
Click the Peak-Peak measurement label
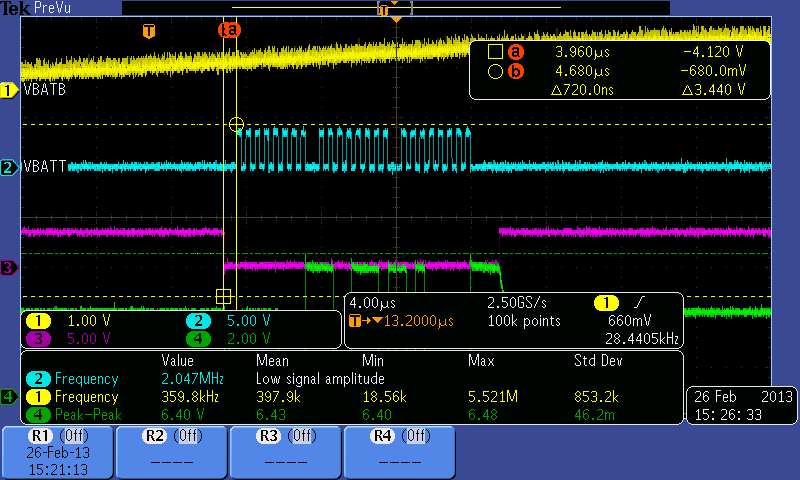(88, 415)
